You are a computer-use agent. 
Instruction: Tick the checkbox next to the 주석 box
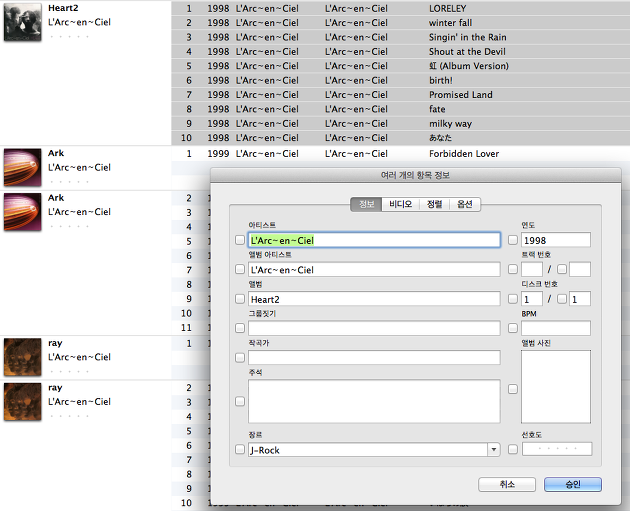click(240, 401)
